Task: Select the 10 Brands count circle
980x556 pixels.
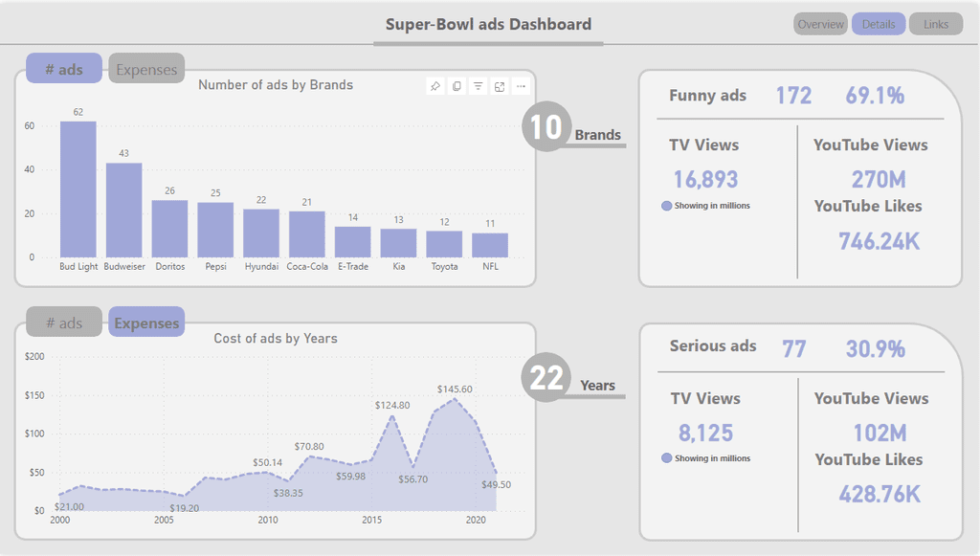Action: coord(546,127)
